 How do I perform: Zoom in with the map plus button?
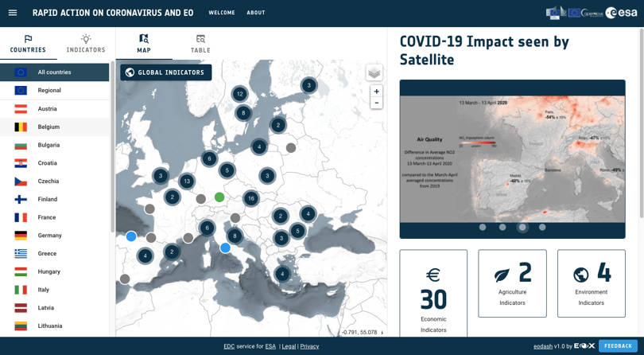376,92
